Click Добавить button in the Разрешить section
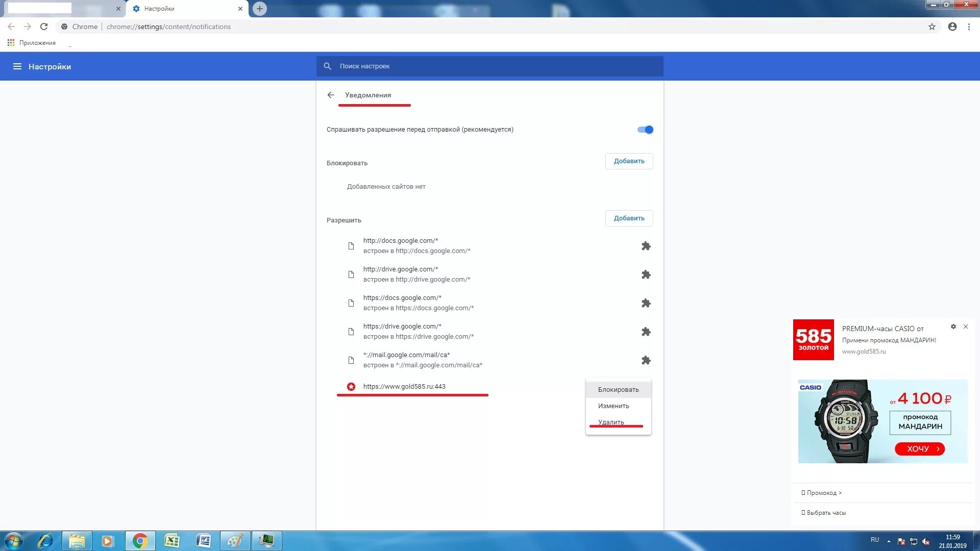 (629, 218)
